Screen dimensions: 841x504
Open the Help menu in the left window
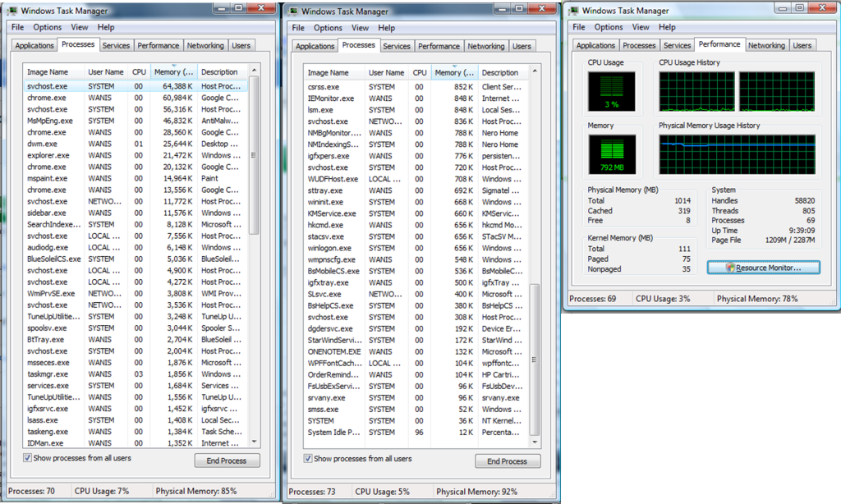pos(106,27)
